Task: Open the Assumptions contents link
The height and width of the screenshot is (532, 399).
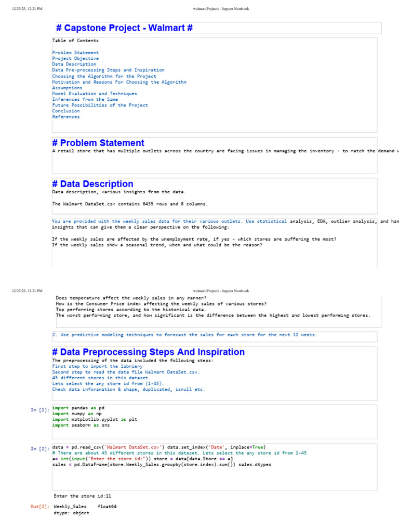Action: [x=67, y=88]
